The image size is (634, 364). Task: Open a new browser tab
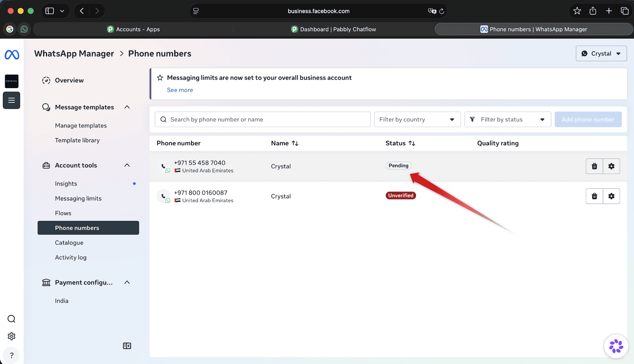pos(609,11)
